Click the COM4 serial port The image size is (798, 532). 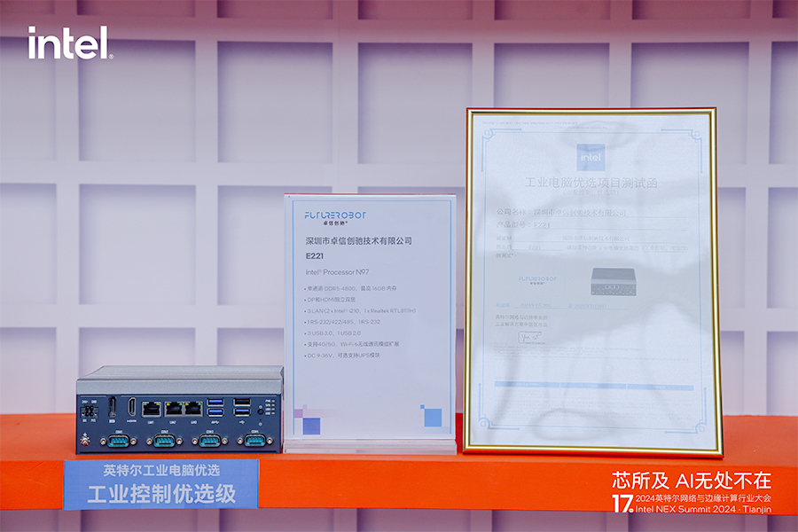pos(255,441)
